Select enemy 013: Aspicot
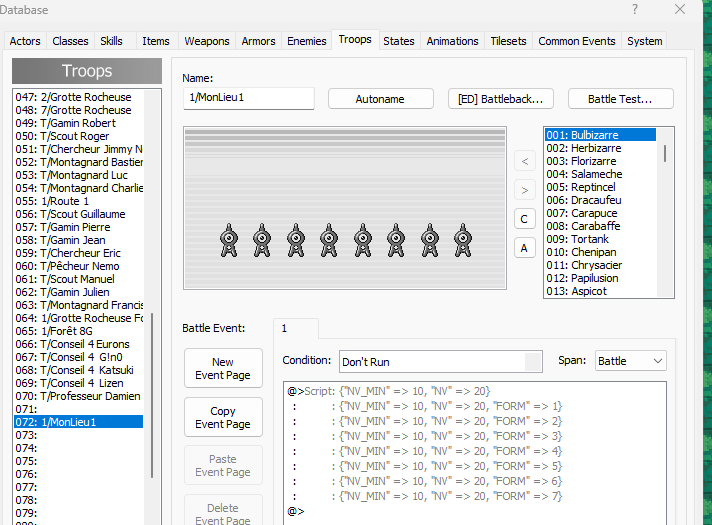This screenshot has height=525, width=712. tap(600, 292)
